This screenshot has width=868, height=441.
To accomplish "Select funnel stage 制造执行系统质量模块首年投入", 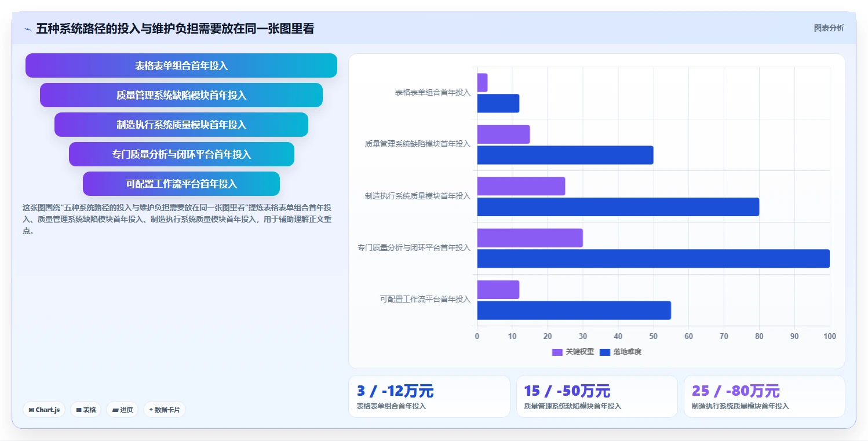I will coord(181,125).
